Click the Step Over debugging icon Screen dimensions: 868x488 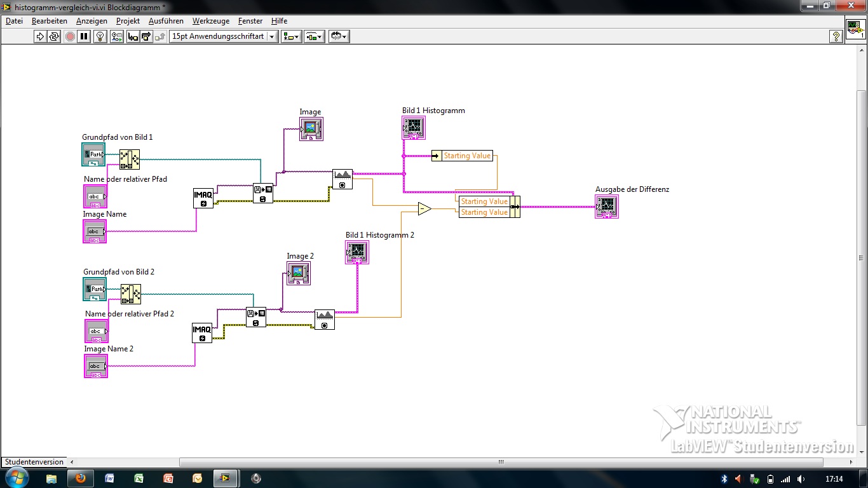click(x=146, y=36)
